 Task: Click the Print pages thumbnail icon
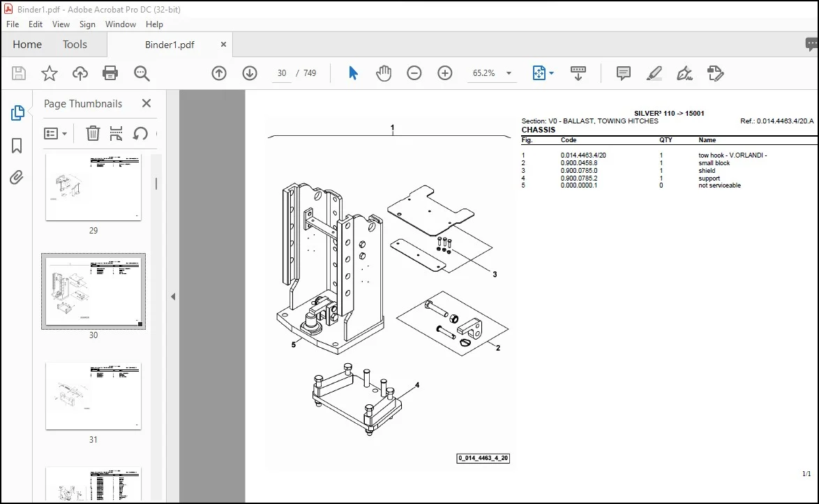(x=116, y=134)
